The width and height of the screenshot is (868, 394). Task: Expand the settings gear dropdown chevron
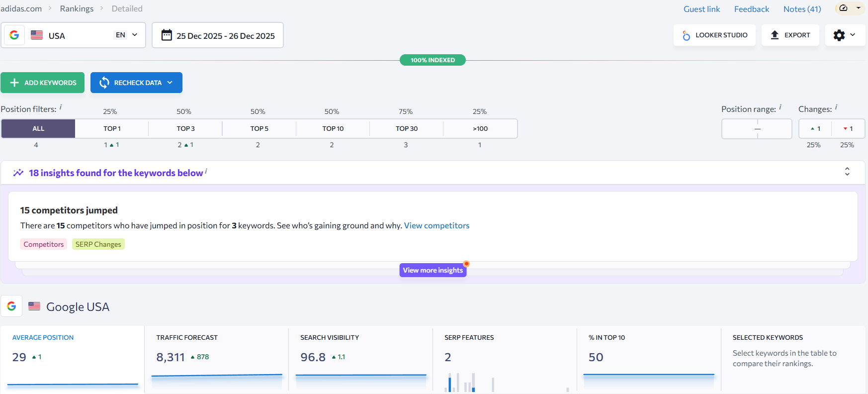(x=853, y=35)
